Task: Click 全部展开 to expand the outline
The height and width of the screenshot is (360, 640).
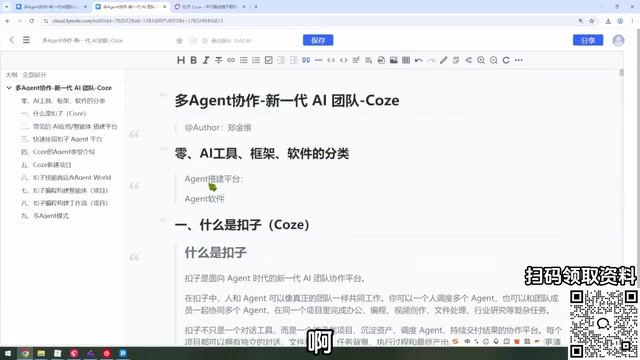Action: (34, 75)
